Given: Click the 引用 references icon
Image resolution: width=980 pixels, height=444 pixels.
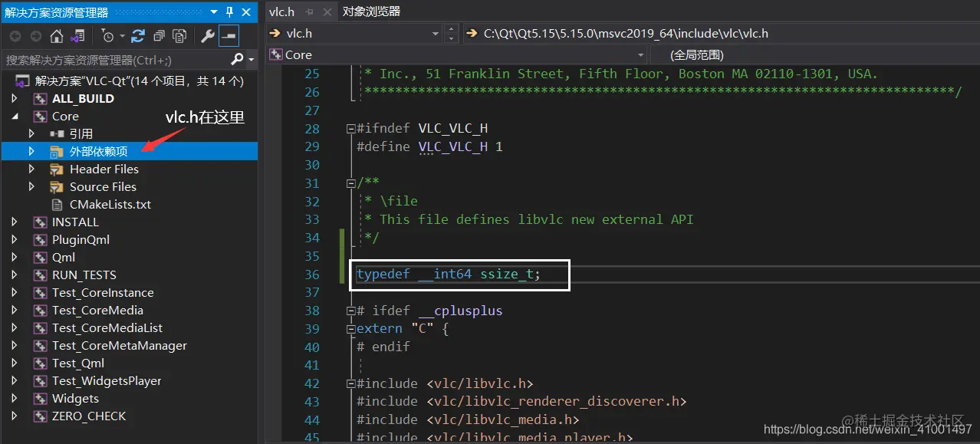Looking at the screenshot, I should point(57,134).
